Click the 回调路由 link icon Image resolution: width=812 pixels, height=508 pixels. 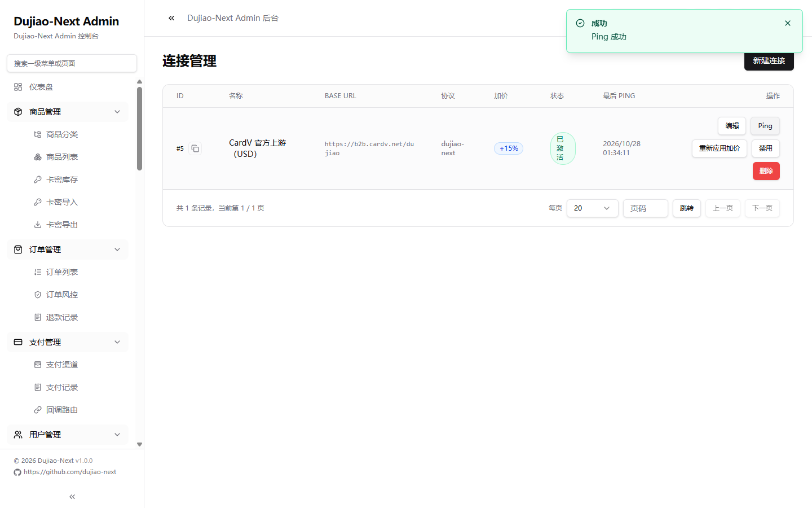point(38,410)
